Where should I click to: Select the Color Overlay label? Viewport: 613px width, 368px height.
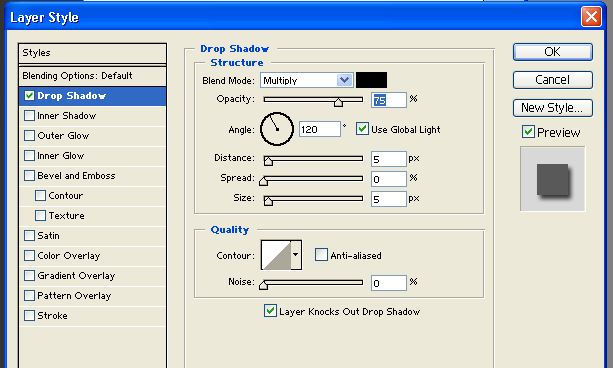[69, 255]
